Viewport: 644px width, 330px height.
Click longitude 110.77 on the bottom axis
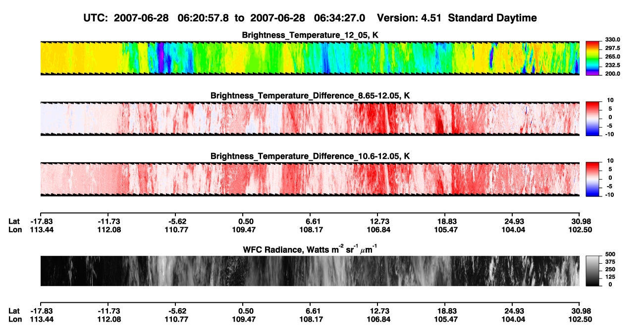click(175, 320)
